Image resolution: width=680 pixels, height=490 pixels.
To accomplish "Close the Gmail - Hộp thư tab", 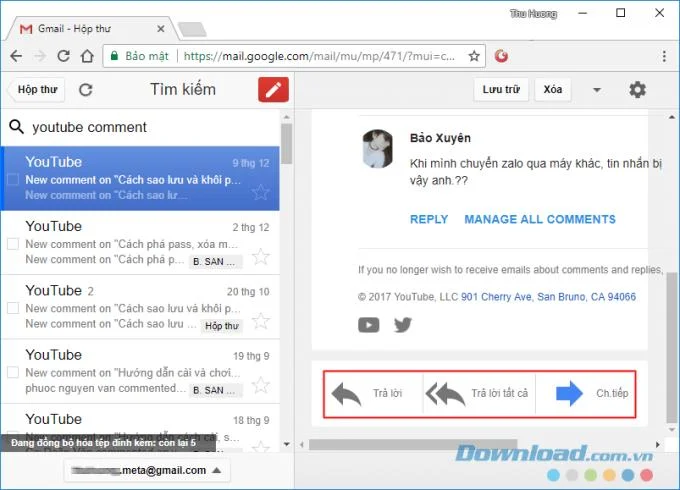I will point(160,29).
